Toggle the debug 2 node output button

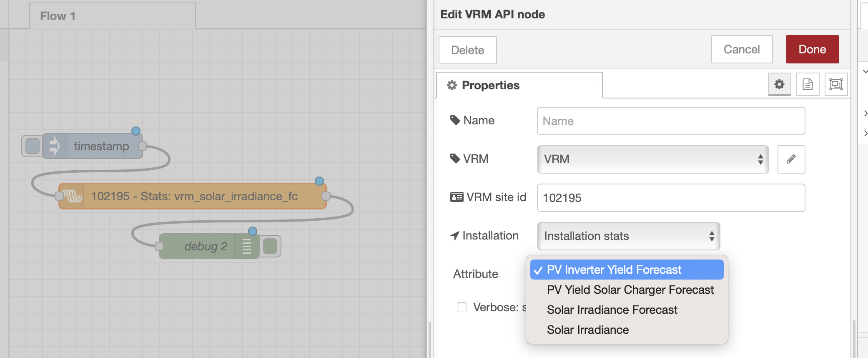(270, 246)
